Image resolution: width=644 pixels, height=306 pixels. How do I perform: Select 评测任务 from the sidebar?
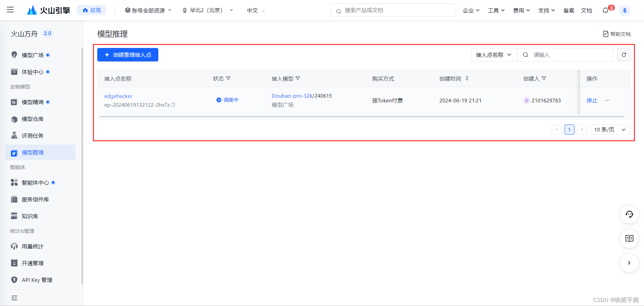(32, 136)
